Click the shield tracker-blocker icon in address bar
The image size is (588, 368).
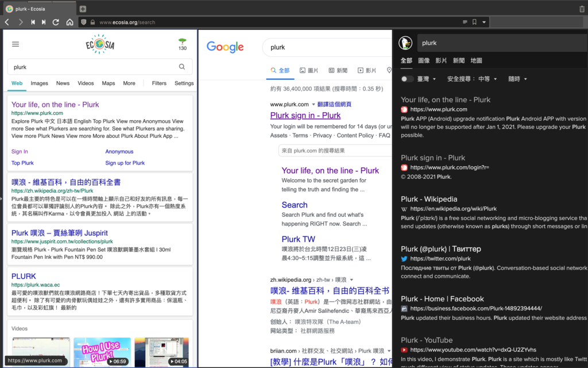pos(84,22)
